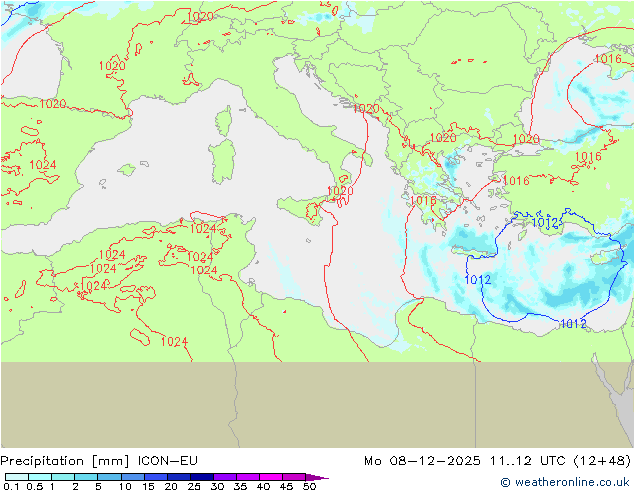The image size is (634, 490).
Task: Click the weatheronline.co.uk copyright link
Action: [x=565, y=482]
